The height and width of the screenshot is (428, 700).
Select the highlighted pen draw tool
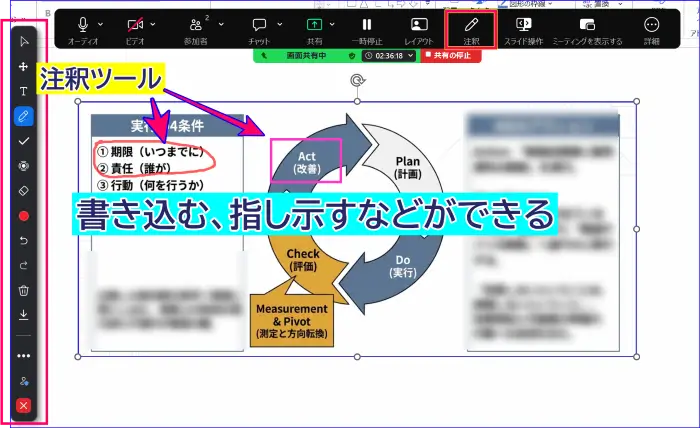(x=24, y=116)
